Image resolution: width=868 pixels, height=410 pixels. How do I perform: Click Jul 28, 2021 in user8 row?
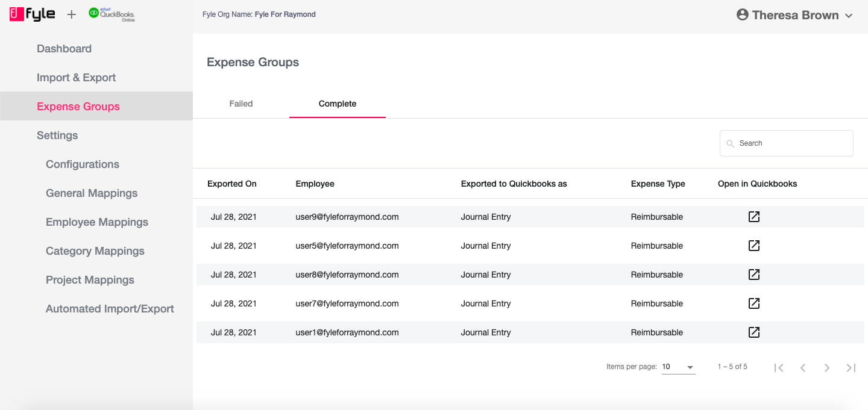pos(234,275)
